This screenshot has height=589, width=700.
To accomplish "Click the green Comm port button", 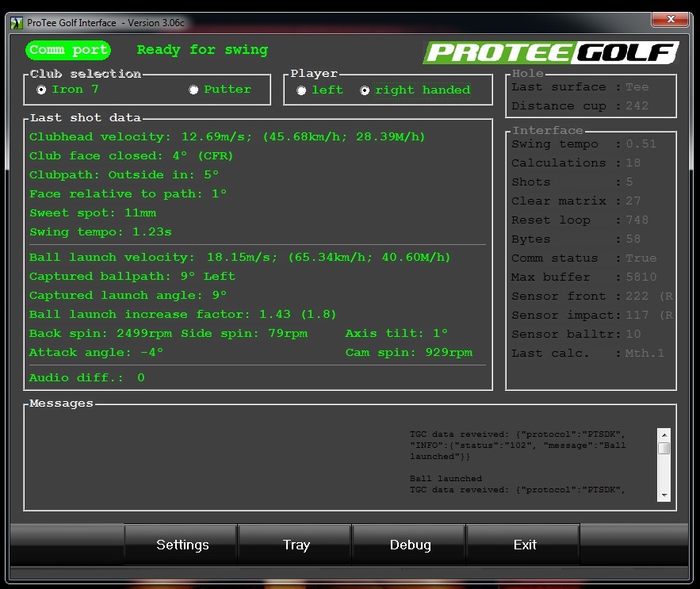I will click(68, 50).
